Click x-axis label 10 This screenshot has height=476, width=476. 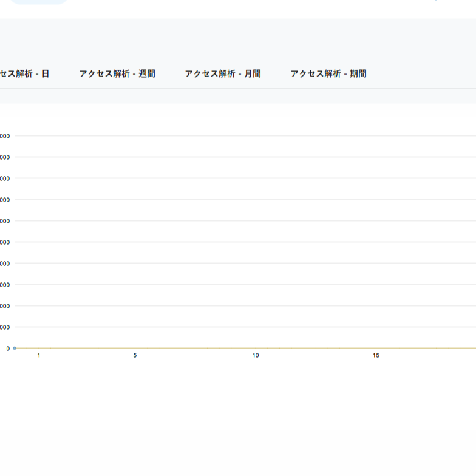[256, 356]
